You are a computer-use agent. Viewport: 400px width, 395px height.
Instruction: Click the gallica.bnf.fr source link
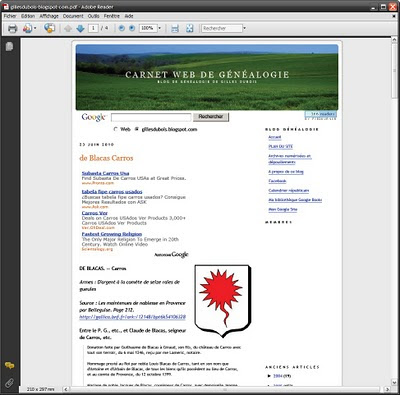(132, 317)
